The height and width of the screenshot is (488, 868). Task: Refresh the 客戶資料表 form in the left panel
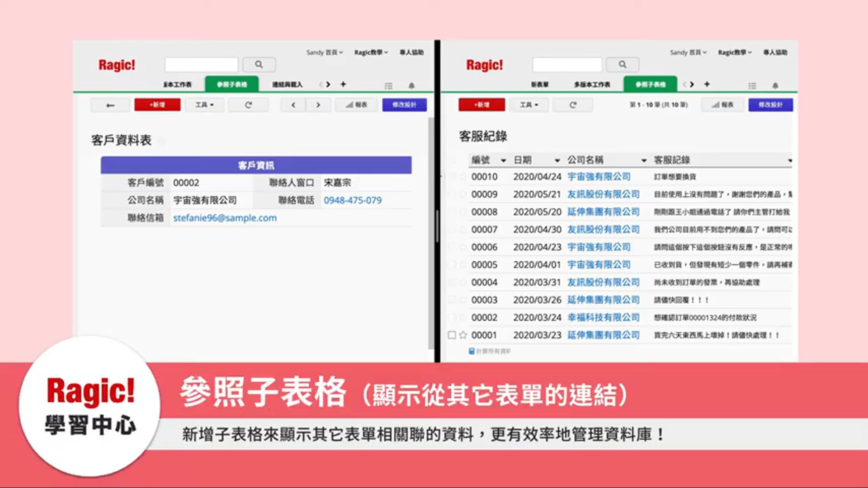point(248,105)
